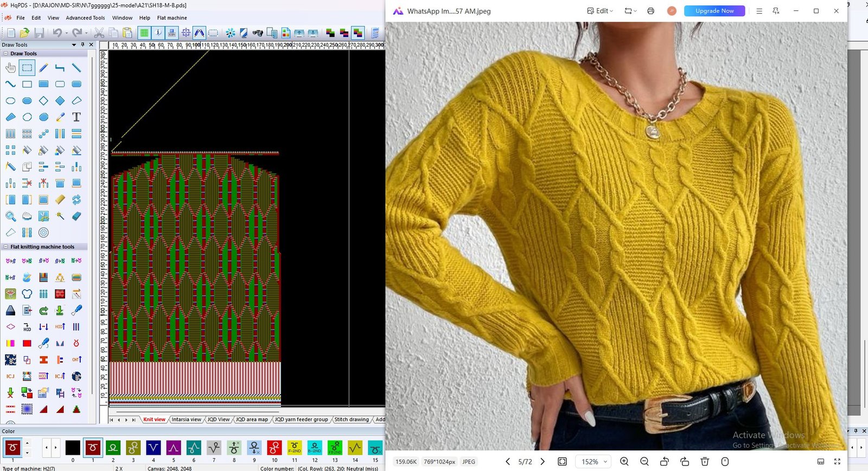Collapse the Flat knitting machine tools section
Image resolution: width=868 pixels, height=471 pixels.
coord(5,247)
